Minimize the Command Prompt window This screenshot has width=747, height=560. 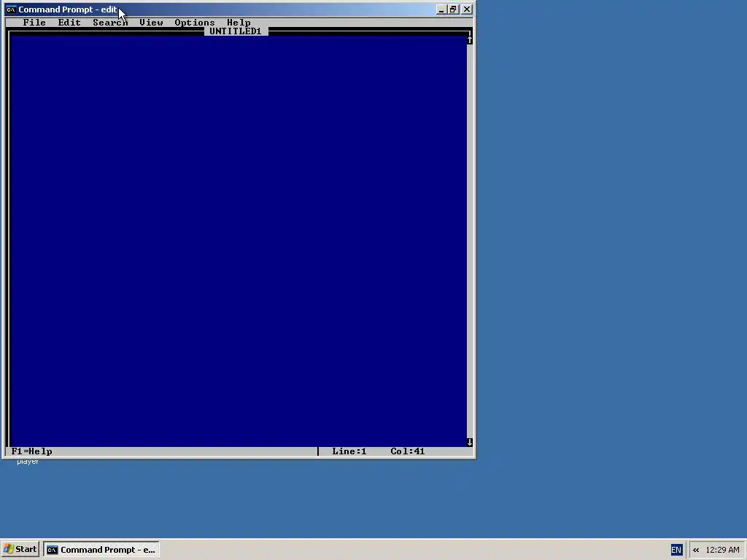[x=441, y=9]
